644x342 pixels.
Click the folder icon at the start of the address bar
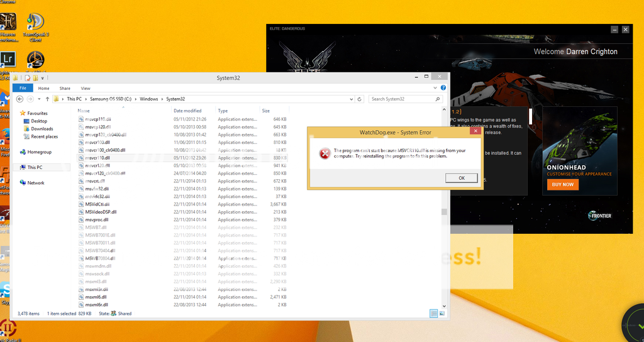(56, 99)
